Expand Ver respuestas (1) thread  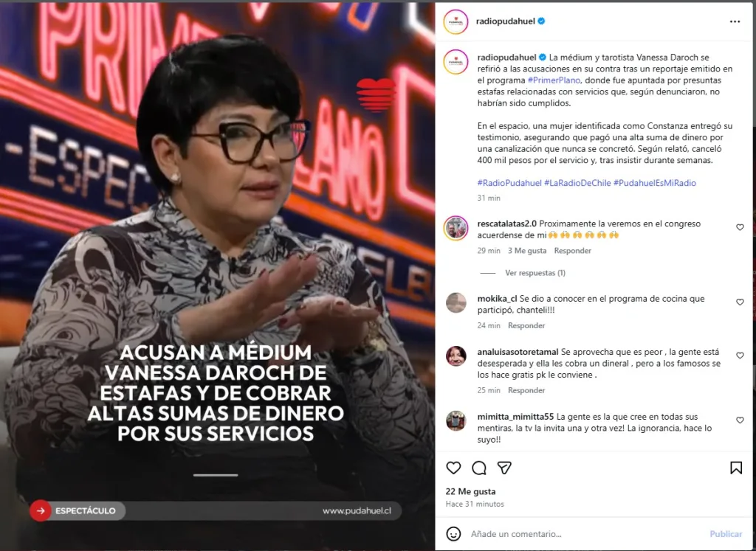click(535, 273)
